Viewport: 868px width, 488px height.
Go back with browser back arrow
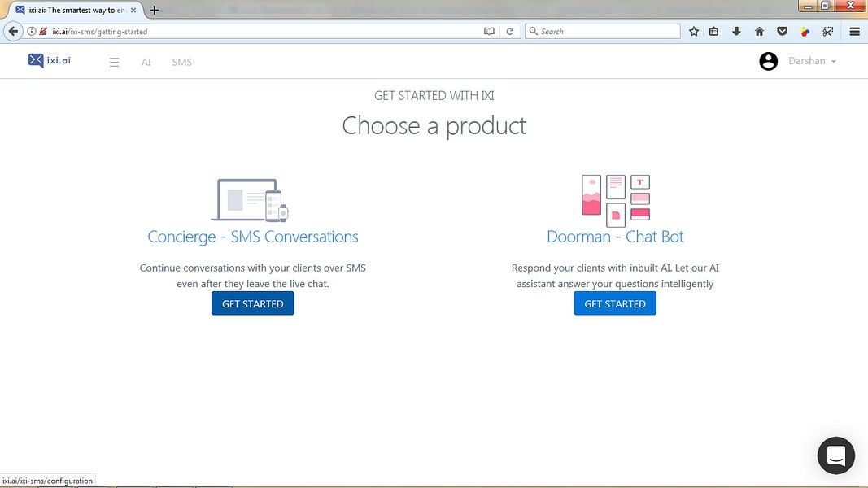coord(13,32)
